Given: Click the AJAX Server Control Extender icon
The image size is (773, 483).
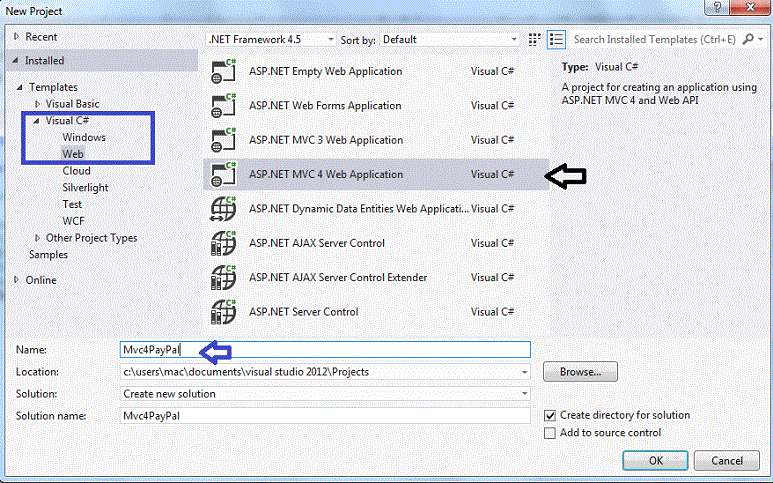Looking at the screenshot, I should coord(223,277).
